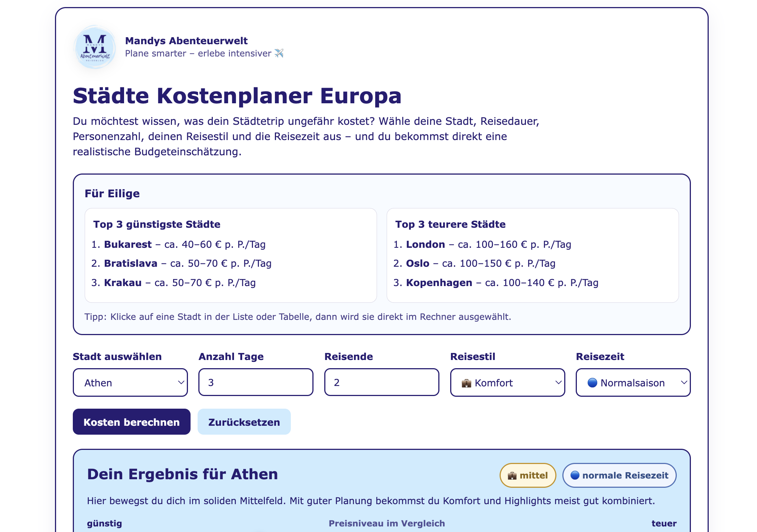Click the Kosten berechnen button
The width and height of the screenshot is (757, 532).
click(131, 422)
